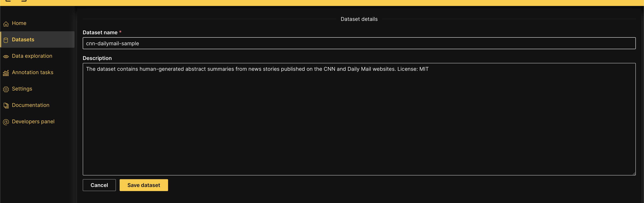644x203 pixels.
Task: Open the Settings menu entry
Action: [x=22, y=89]
